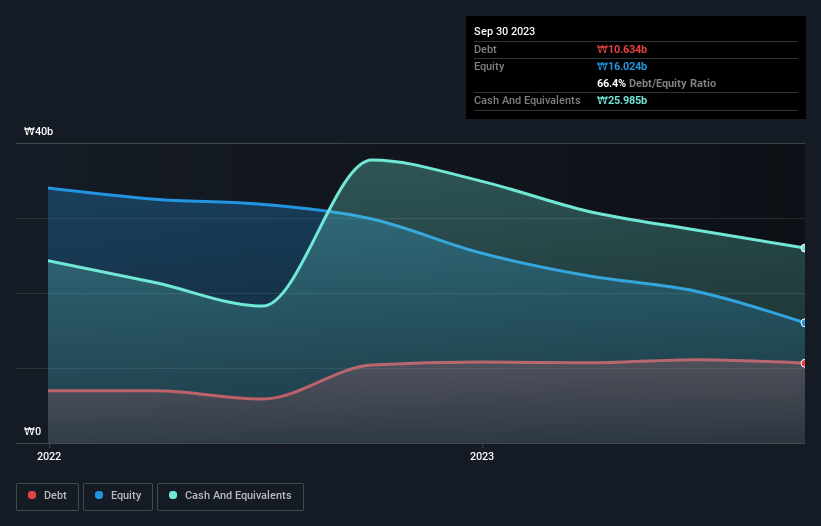Toggle the Equity series legend button
This screenshot has width=821, height=526.
[x=118, y=496]
